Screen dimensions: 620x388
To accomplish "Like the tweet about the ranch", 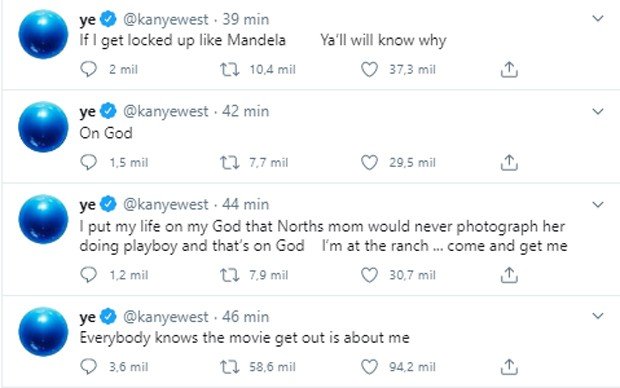I will pyautogui.click(x=369, y=275).
